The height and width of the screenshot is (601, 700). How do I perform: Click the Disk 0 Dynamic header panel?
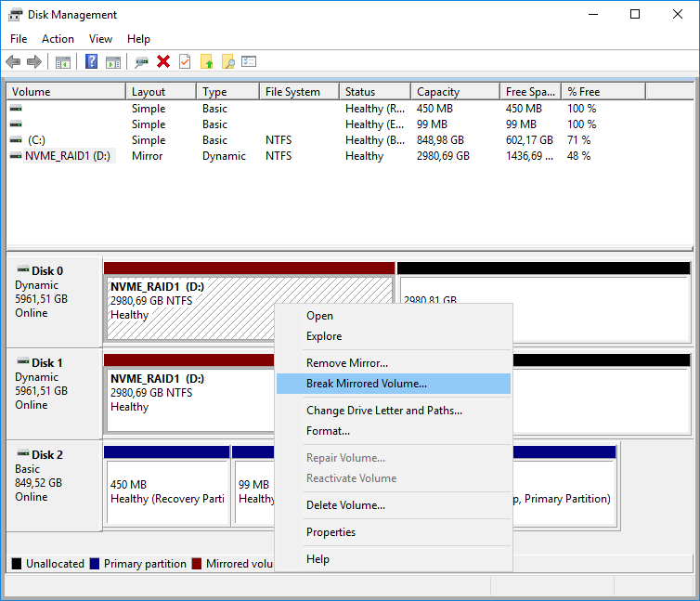(x=54, y=302)
